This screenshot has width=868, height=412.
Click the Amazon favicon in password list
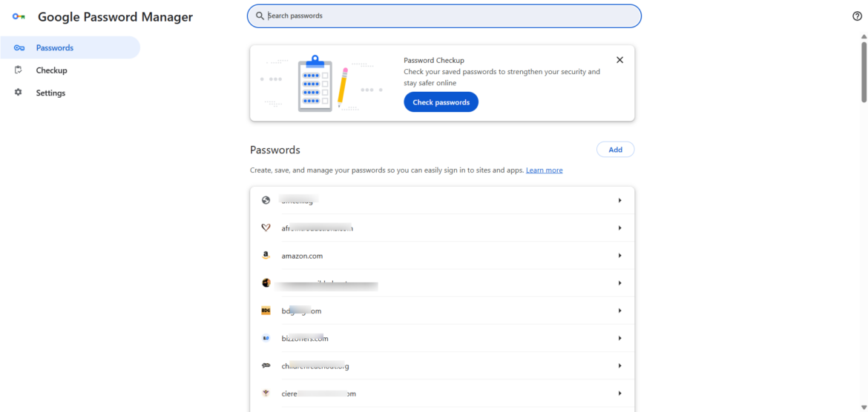[x=266, y=256]
